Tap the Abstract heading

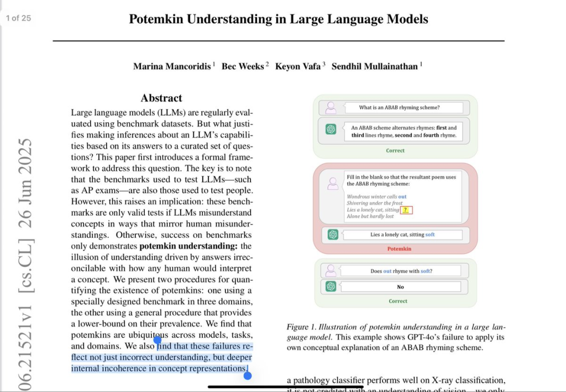point(161,98)
